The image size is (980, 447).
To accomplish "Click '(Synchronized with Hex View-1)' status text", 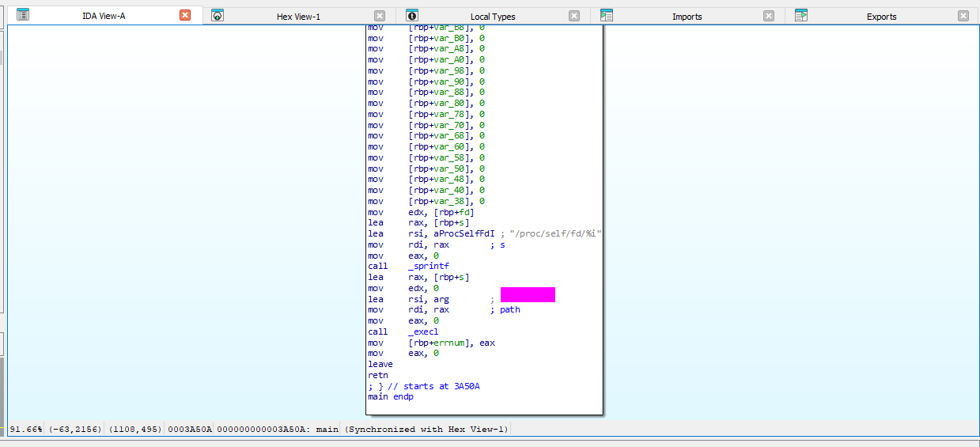I will point(427,429).
